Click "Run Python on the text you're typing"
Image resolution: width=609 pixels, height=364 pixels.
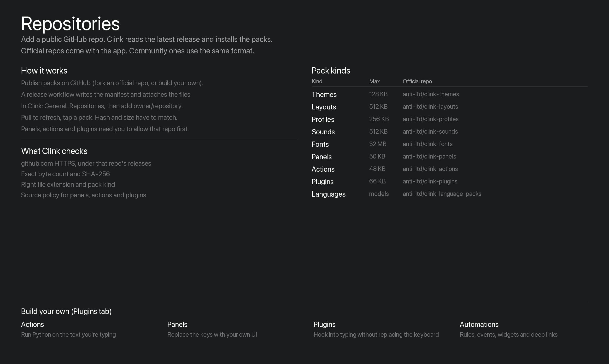pyautogui.click(x=69, y=335)
